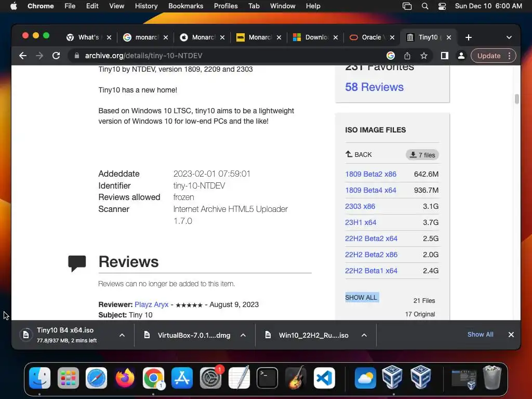Open Finder from the Dock

point(39,378)
